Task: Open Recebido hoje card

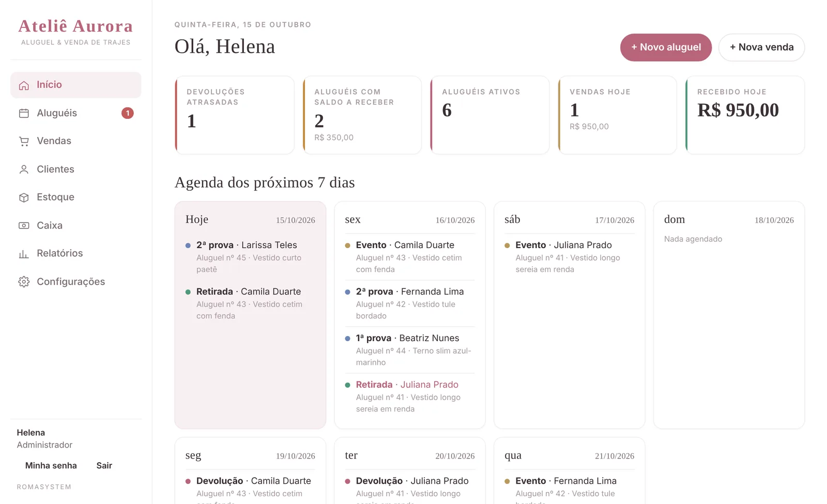Action: 745,115
